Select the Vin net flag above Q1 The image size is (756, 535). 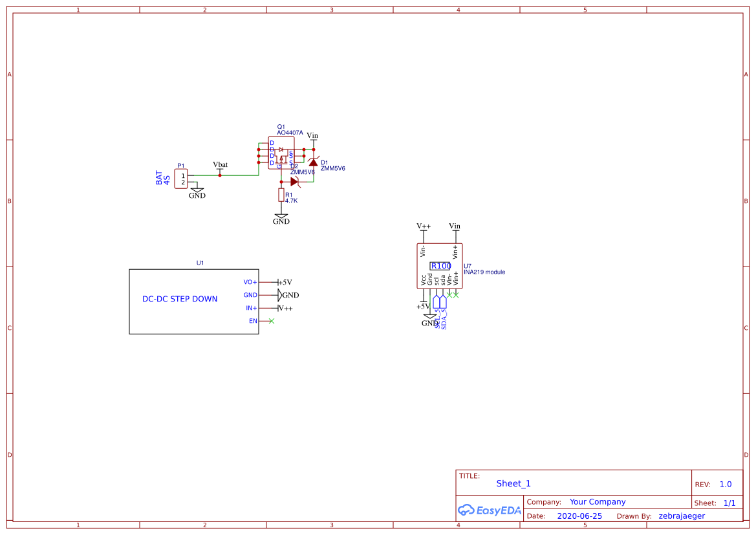click(313, 135)
